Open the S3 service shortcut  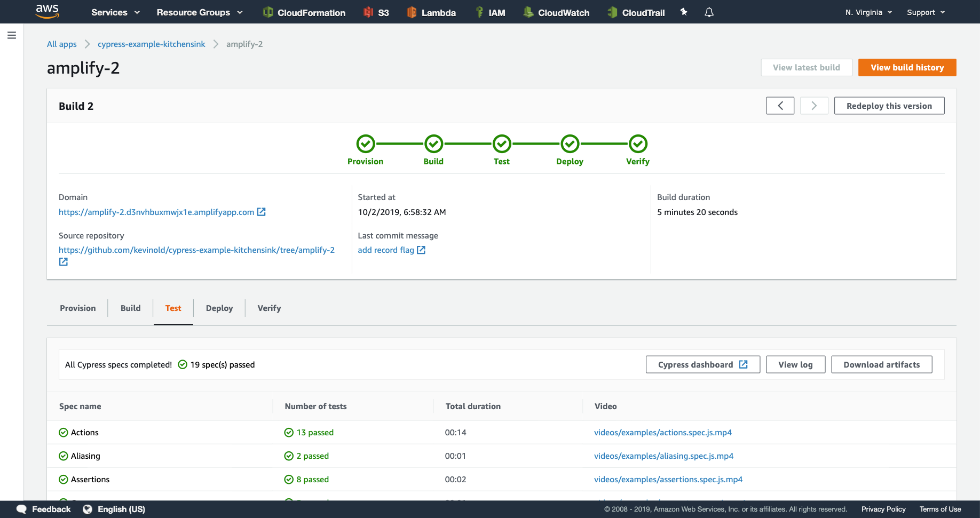coord(376,12)
